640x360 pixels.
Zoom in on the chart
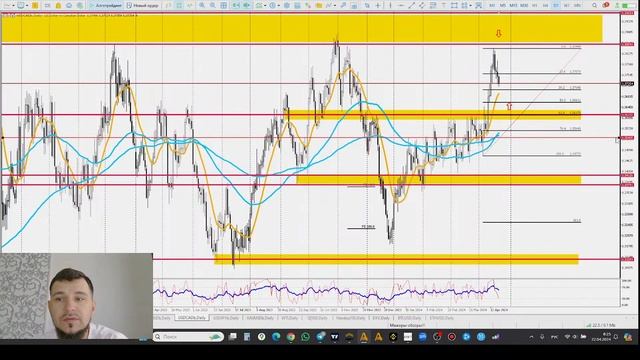[x=202, y=6]
